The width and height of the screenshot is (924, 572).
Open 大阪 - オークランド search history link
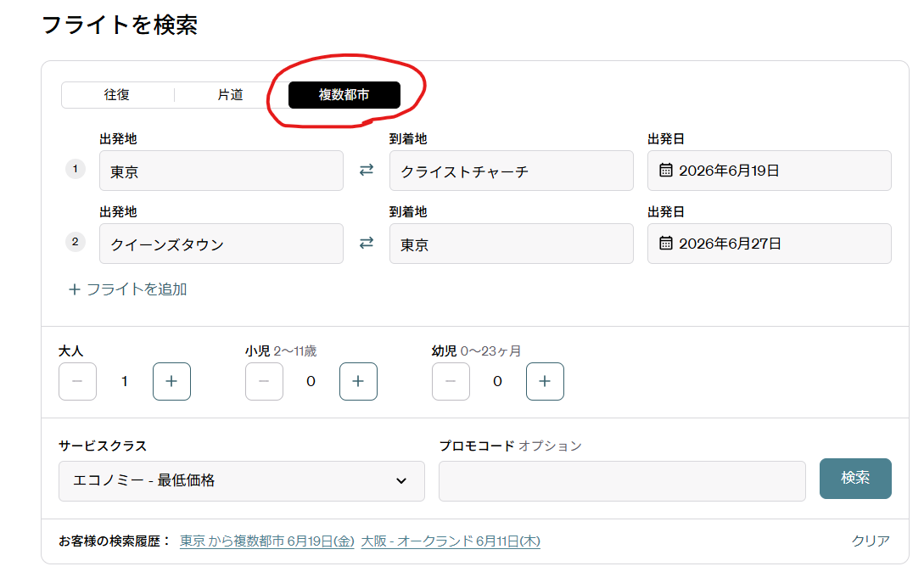pyautogui.click(x=451, y=541)
